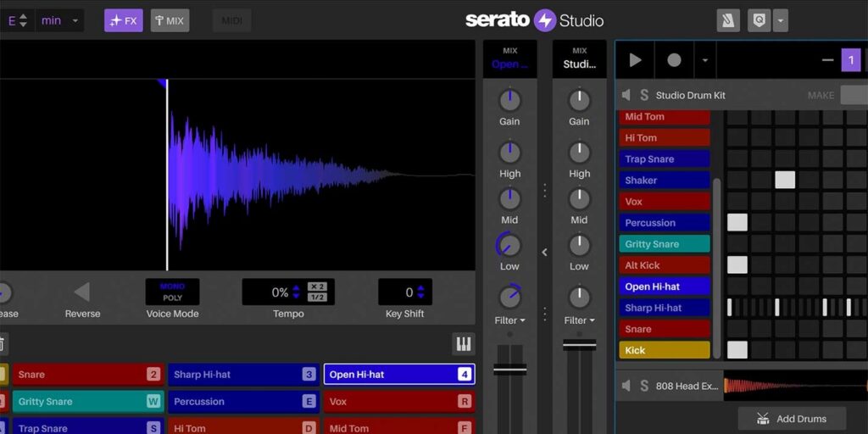Viewport: 868px width, 434px height.
Task: Solo the Studio Drum Kit deck
Action: pyautogui.click(x=644, y=95)
